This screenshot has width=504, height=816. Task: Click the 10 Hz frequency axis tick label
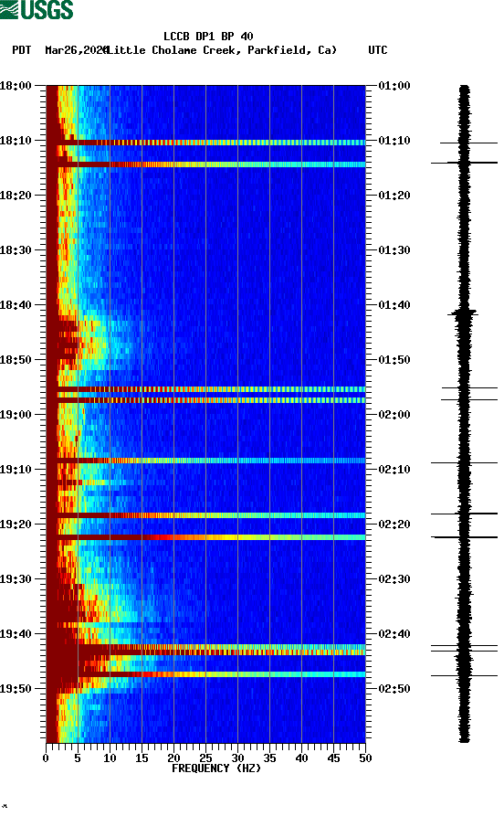pos(110,758)
